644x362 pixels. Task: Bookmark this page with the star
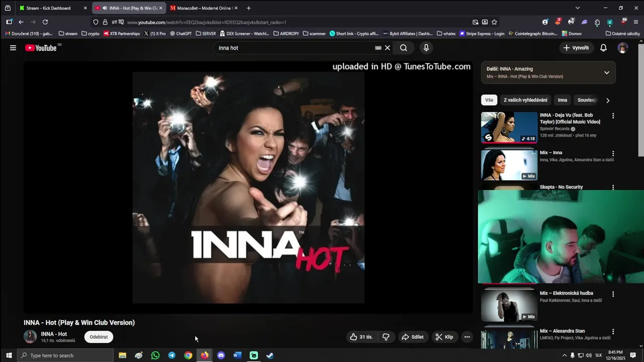[494, 22]
